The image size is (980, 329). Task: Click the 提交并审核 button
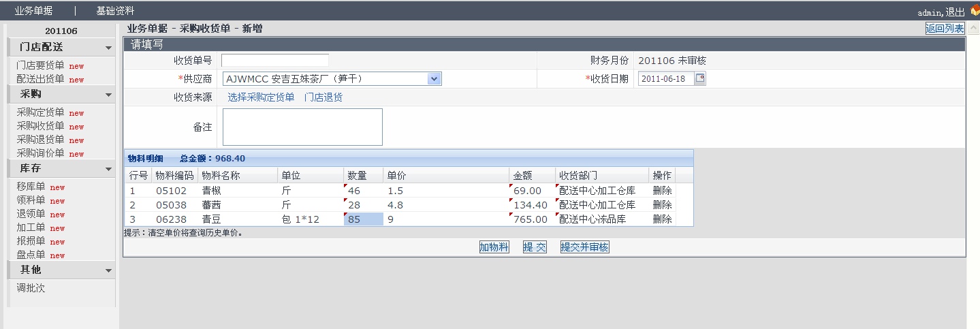584,247
